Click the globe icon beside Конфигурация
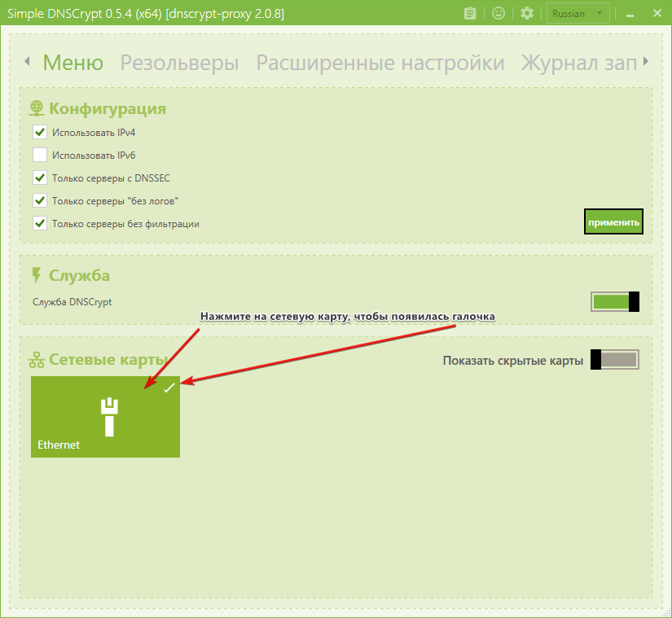672x618 pixels. pyautogui.click(x=36, y=108)
